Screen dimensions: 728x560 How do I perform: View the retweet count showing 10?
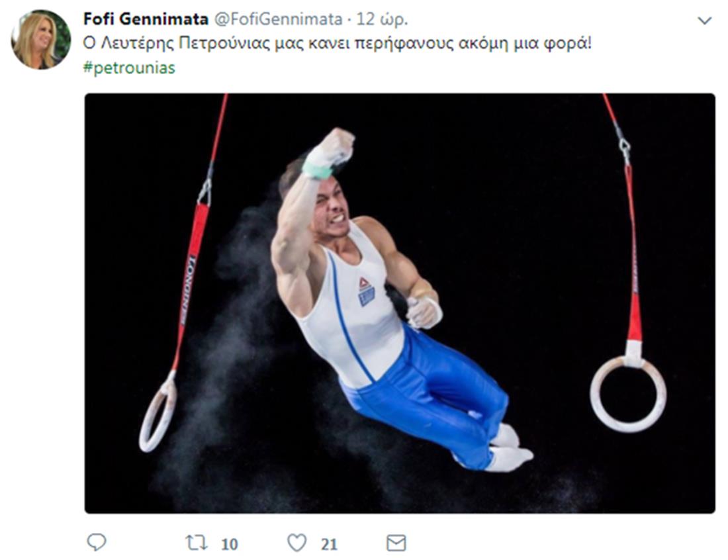click(x=230, y=543)
